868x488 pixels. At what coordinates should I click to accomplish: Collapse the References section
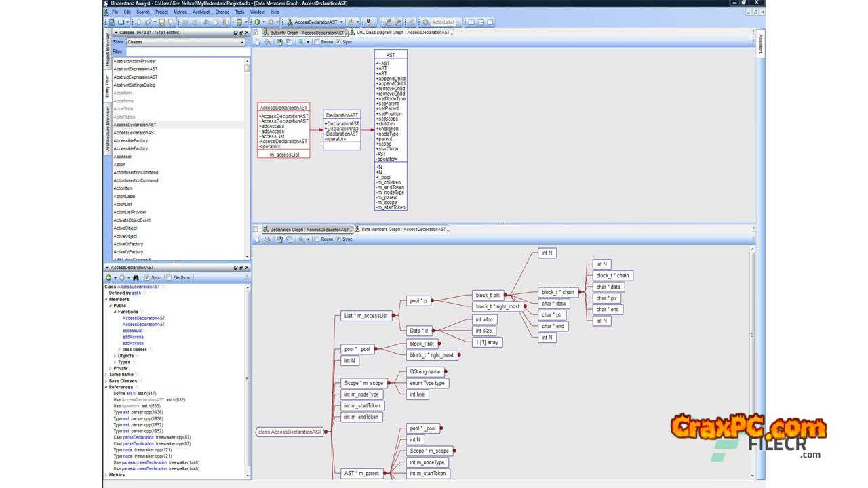(106, 387)
